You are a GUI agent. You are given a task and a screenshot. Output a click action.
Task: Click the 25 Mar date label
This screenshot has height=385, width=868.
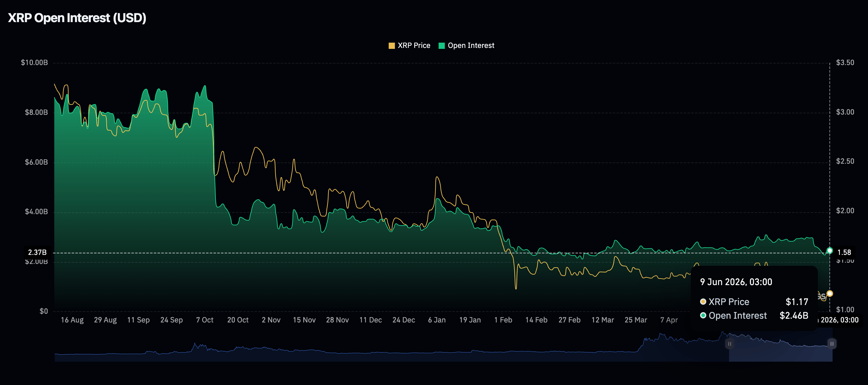[x=636, y=320]
